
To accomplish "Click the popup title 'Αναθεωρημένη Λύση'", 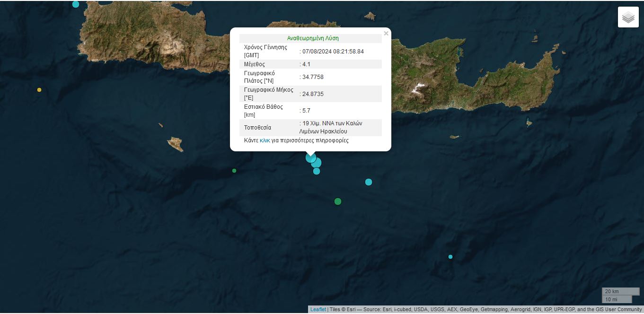I will pyautogui.click(x=313, y=38).
